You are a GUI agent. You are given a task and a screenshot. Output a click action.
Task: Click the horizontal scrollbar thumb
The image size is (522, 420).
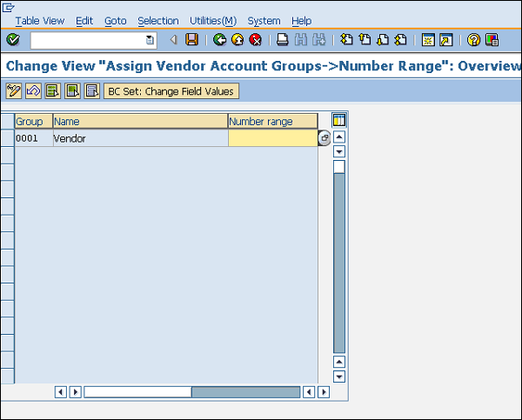coord(137,392)
